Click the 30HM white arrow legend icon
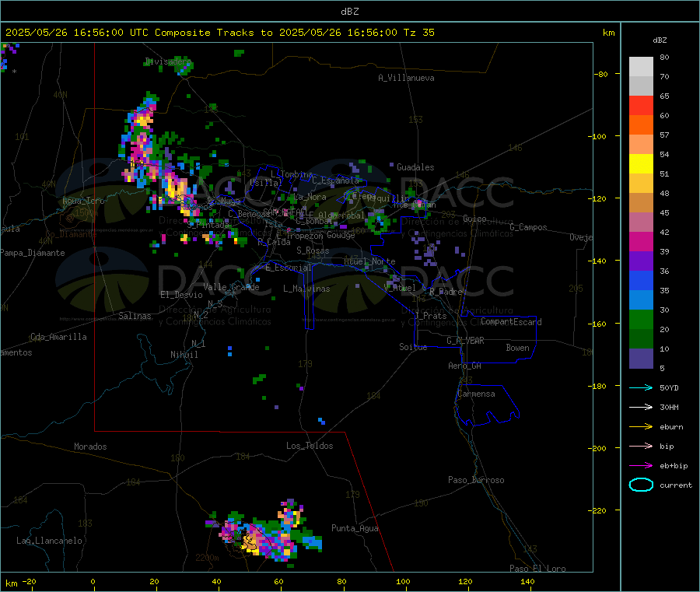 (641, 407)
